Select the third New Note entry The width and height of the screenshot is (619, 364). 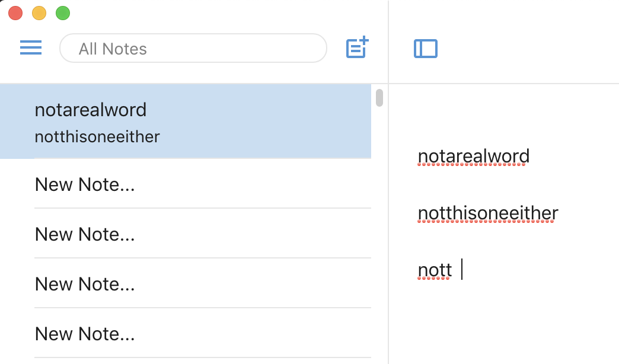point(85,284)
